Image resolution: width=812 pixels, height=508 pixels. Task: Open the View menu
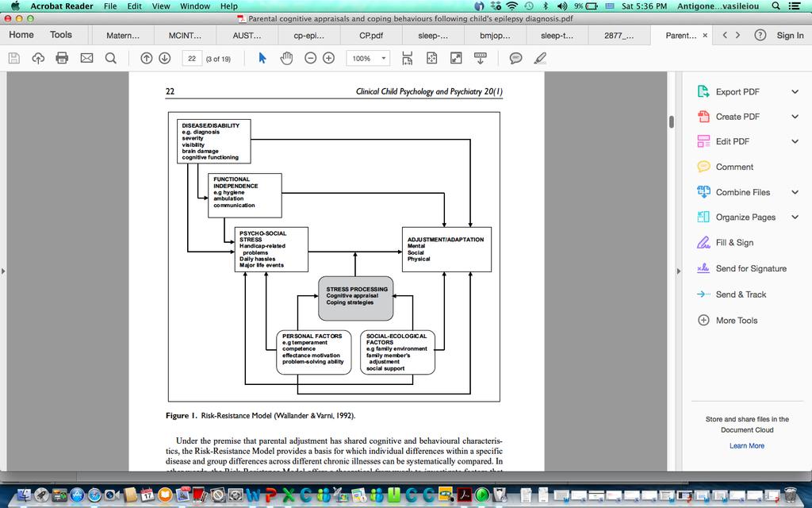[161, 6]
